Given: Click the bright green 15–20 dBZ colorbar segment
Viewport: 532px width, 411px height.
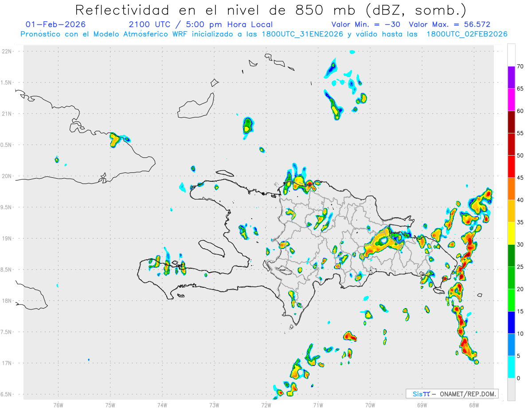Looking at the screenshot, I should tap(511, 300).
